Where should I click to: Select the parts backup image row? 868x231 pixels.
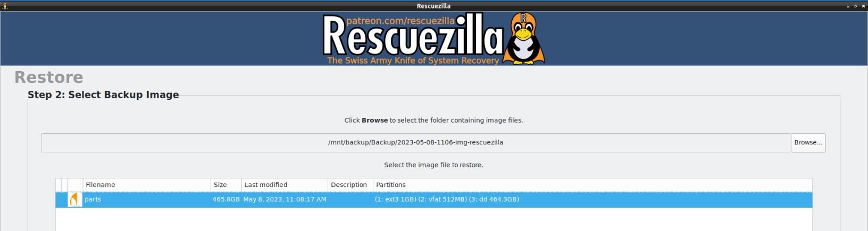tap(433, 200)
